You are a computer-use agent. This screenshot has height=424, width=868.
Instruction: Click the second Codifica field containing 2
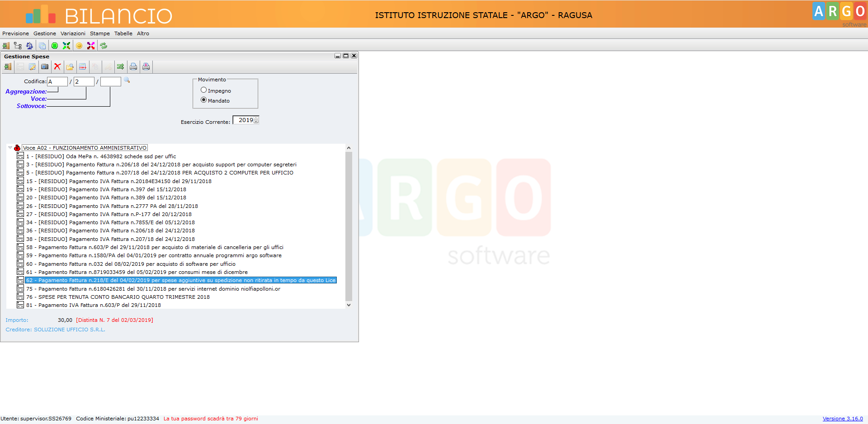84,81
